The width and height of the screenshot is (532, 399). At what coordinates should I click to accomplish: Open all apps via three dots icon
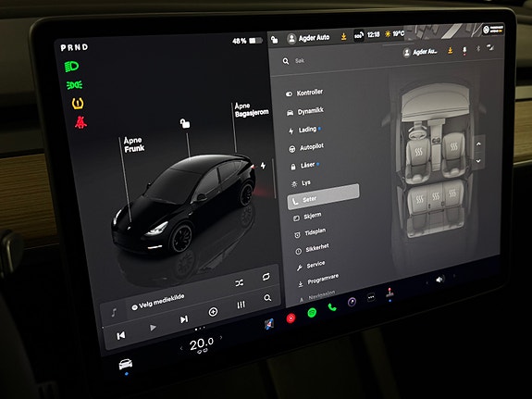click(372, 297)
